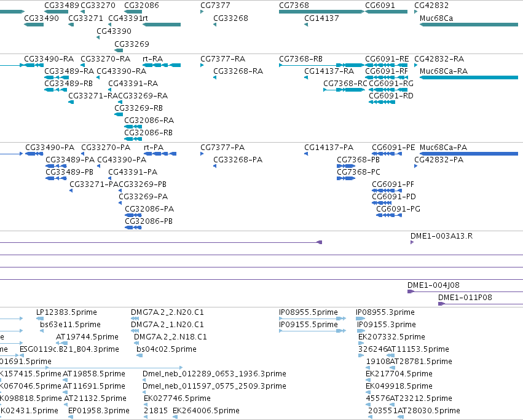
Task: Select transcript CG6091-RE
Action: pyautogui.click(x=387, y=59)
